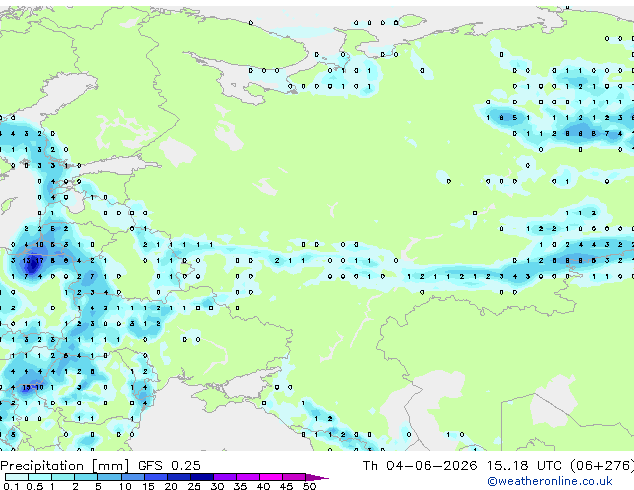The image size is (634, 490).
Task: Click the 5–10 mm legend color swatch
Action: (109, 477)
